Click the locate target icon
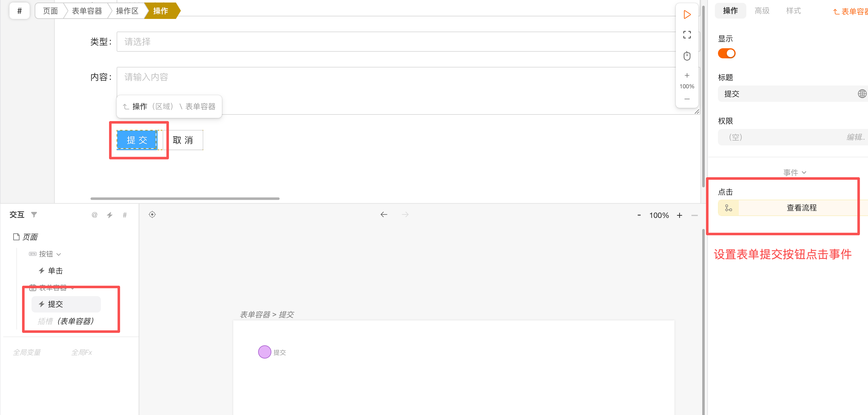This screenshot has height=415, width=868. coord(152,215)
